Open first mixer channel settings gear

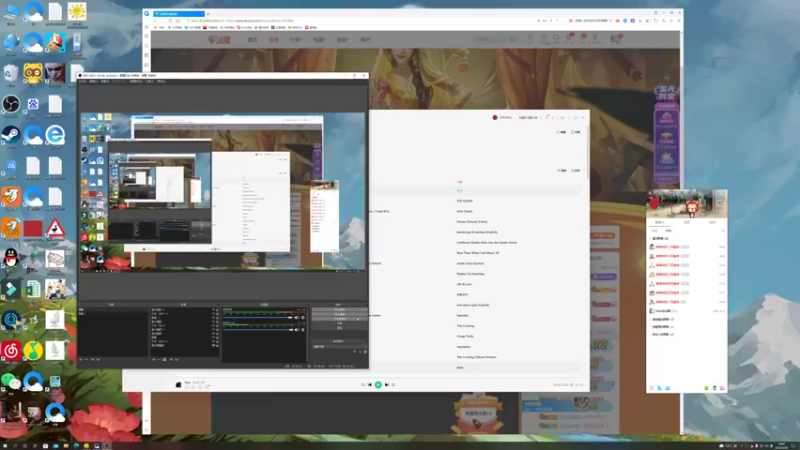[303, 318]
